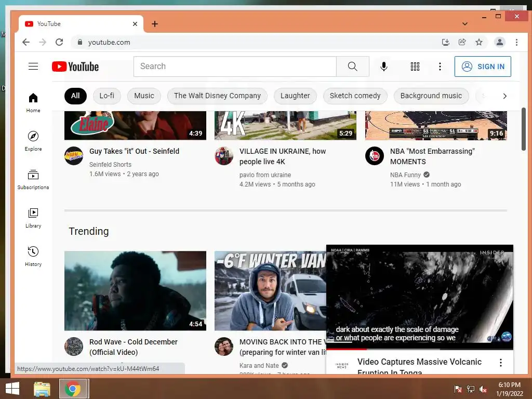Open Rod Wave channel avatar
Image resolution: width=532 pixels, height=399 pixels.
(74, 347)
